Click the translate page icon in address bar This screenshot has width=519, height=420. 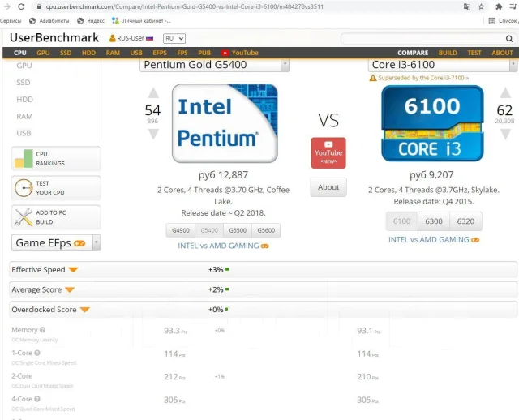pyautogui.click(x=467, y=6)
